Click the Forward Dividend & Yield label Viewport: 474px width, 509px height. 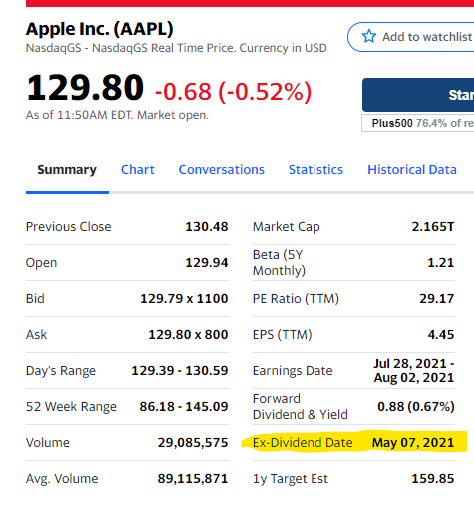click(x=300, y=407)
